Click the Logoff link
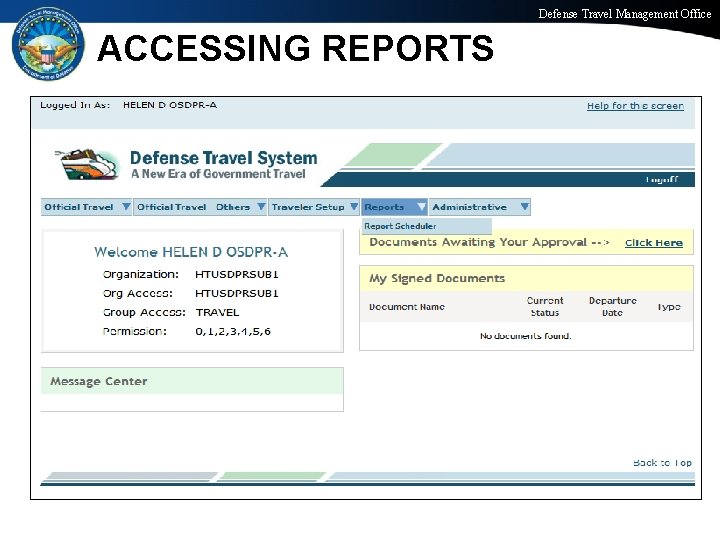Image resolution: width=720 pixels, height=540 pixels. click(x=662, y=179)
